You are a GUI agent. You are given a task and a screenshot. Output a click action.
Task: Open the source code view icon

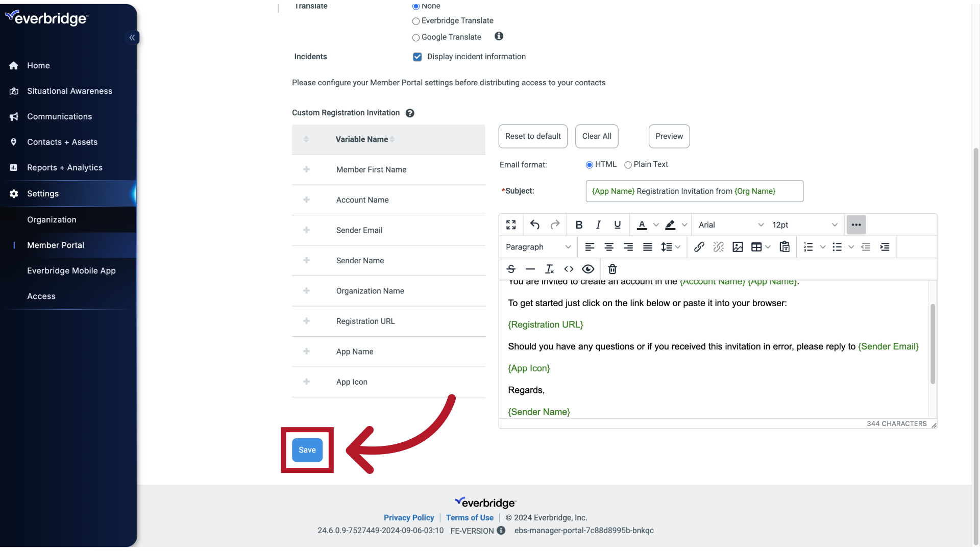[x=569, y=269]
